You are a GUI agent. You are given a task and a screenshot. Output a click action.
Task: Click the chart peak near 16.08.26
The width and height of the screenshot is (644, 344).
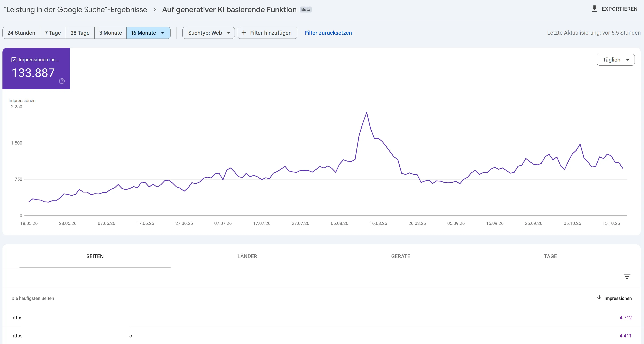pos(367,113)
